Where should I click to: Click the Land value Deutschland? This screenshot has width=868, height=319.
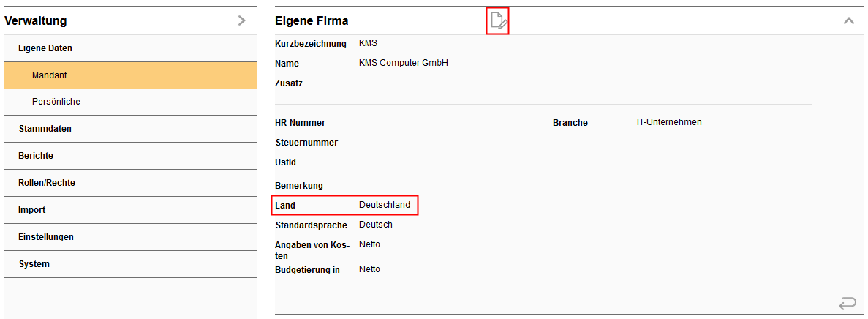[385, 205]
